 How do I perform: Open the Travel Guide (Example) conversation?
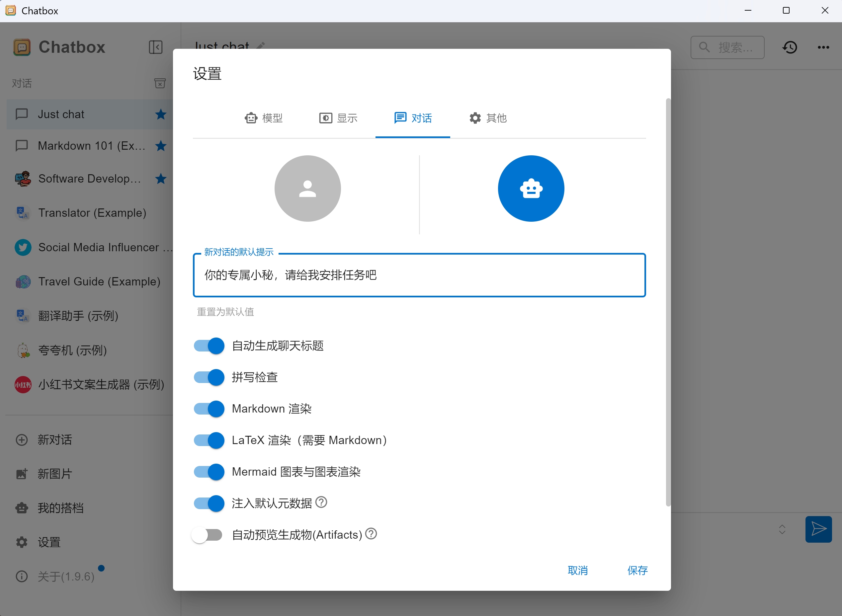tap(90, 281)
